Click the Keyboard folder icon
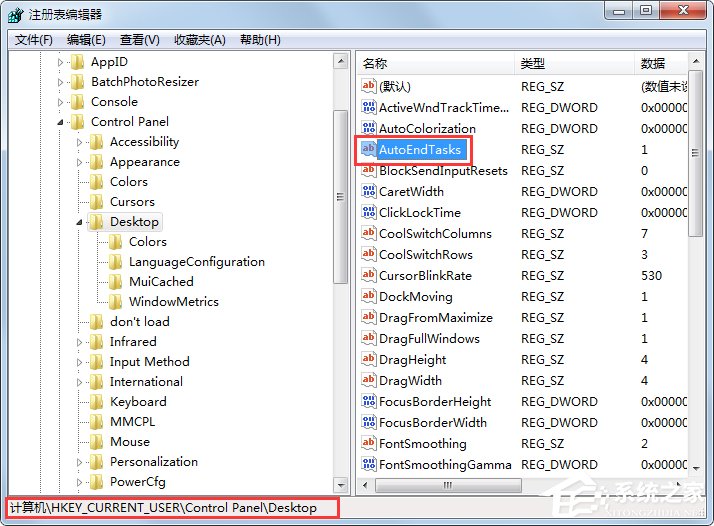Image resolution: width=714 pixels, height=526 pixels. point(97,402)
